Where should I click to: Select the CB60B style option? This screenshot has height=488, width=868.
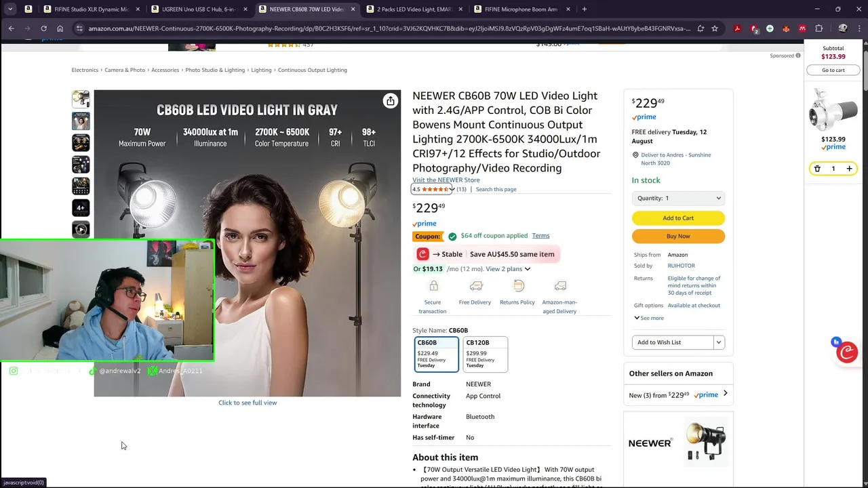point(436,354)
